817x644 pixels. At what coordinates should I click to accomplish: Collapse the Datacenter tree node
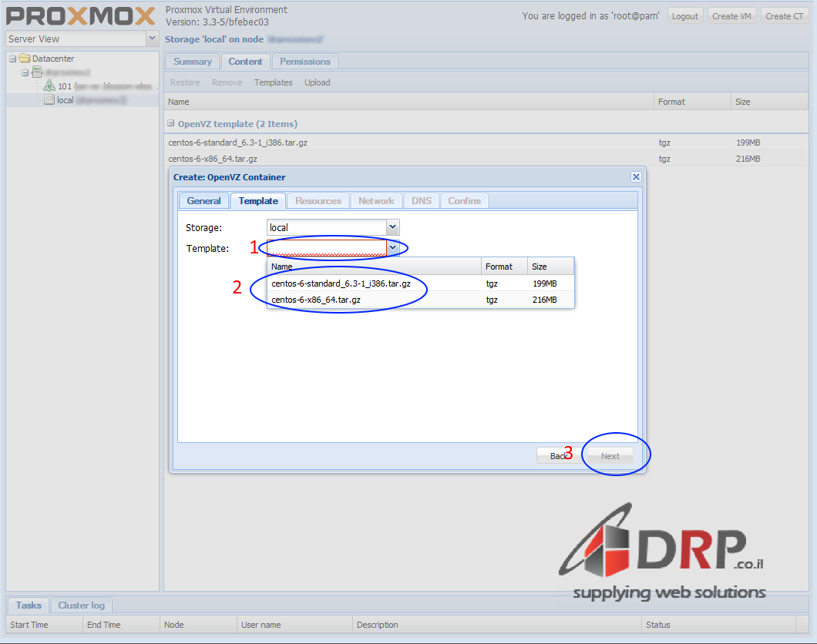[12, 59]
